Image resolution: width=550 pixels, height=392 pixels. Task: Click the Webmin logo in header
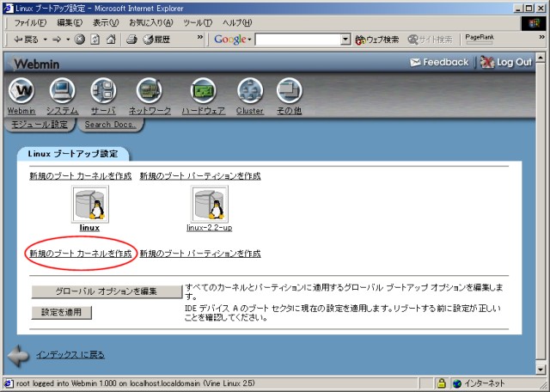(x=34, y=64)
